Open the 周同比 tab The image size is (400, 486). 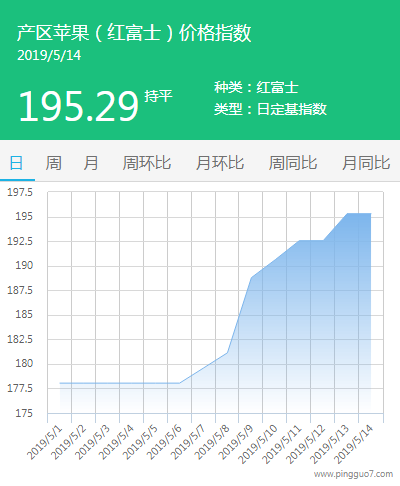pyautogui.click(x=293, y=163)
